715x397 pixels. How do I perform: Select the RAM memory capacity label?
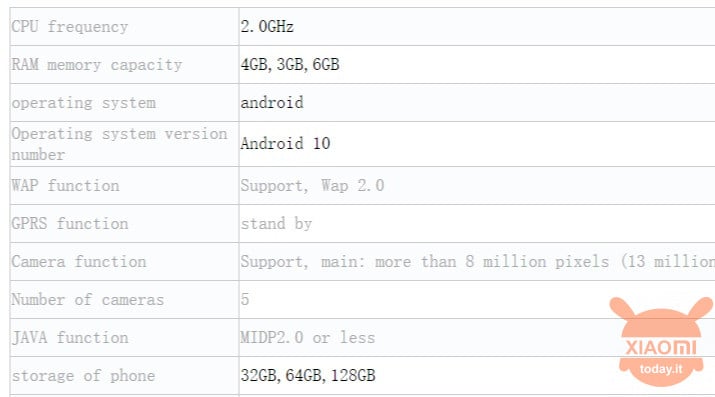point(97,65)
